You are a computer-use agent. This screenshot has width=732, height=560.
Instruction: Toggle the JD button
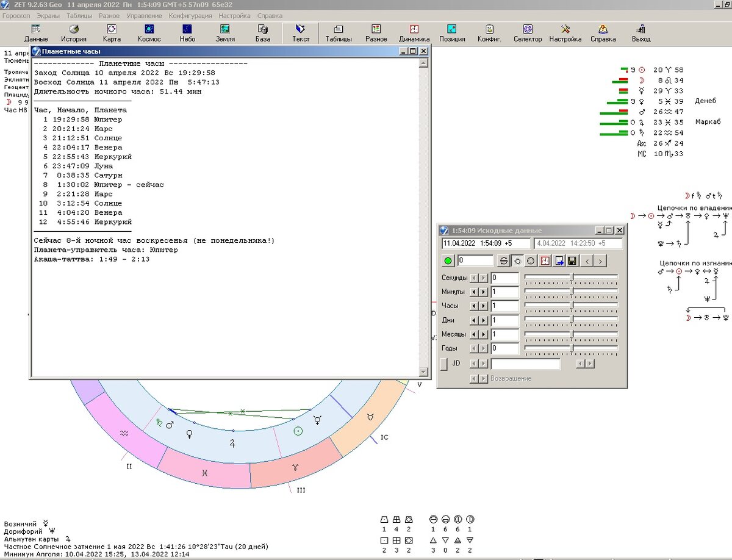443,364
